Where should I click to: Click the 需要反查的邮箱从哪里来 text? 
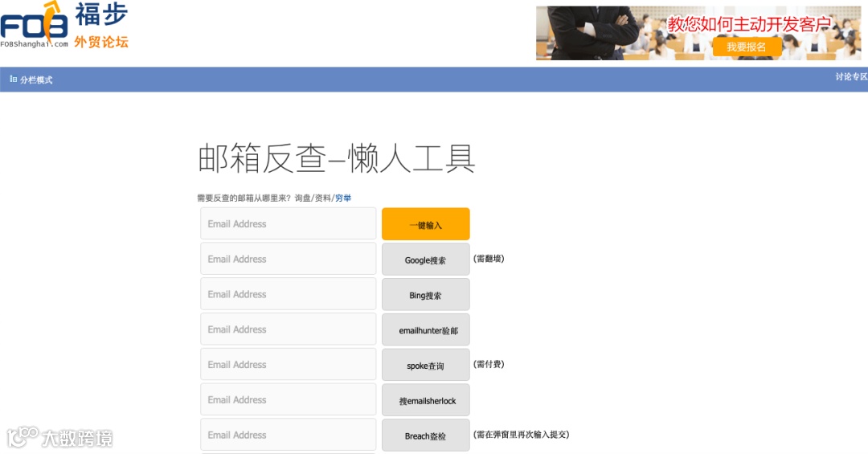coord(244,198)
